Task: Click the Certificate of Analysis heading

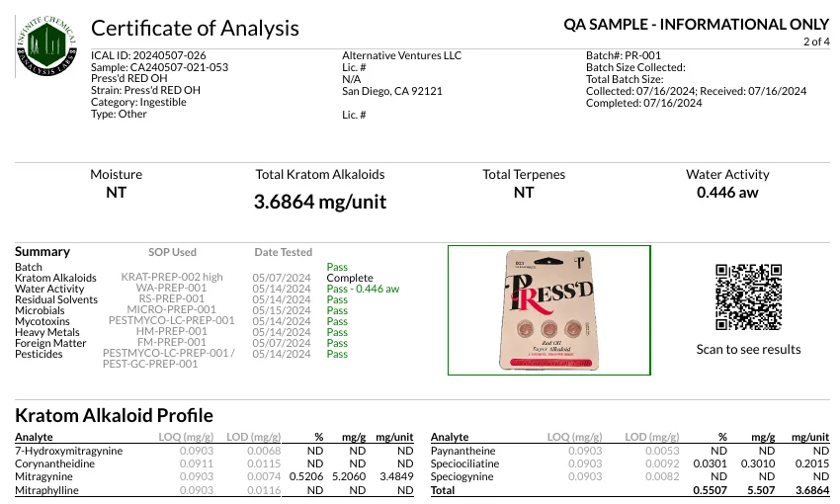Action: [195, 28]
